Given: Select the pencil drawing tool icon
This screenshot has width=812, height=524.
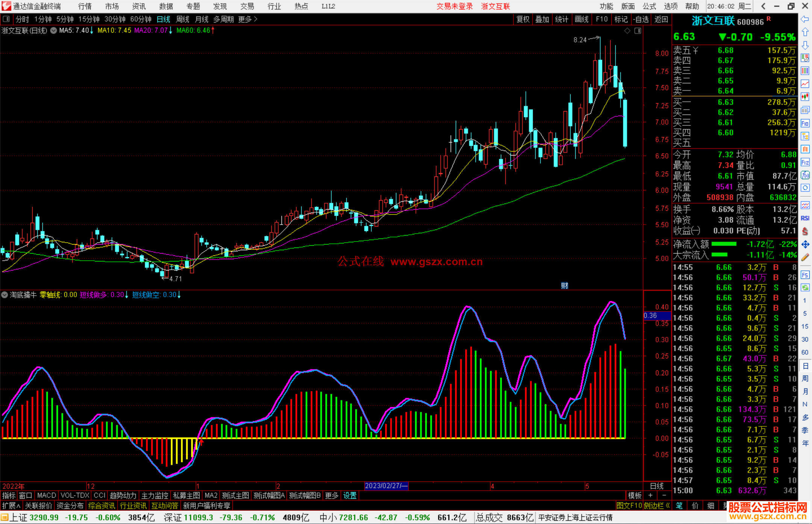Looking at the screenshot, I should pos(805,258).
